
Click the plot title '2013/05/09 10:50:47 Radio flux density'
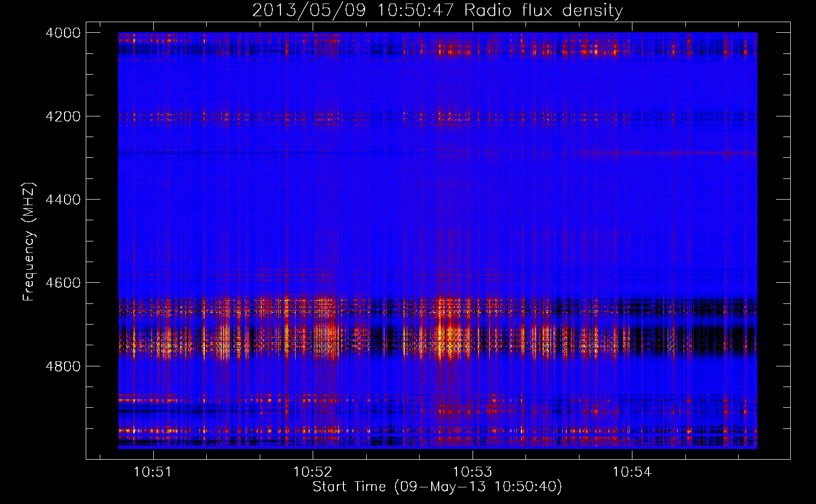point(437,10)
